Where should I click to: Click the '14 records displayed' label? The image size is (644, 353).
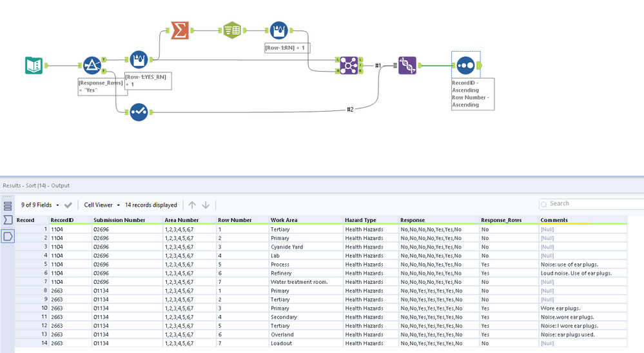coord(151,205)
